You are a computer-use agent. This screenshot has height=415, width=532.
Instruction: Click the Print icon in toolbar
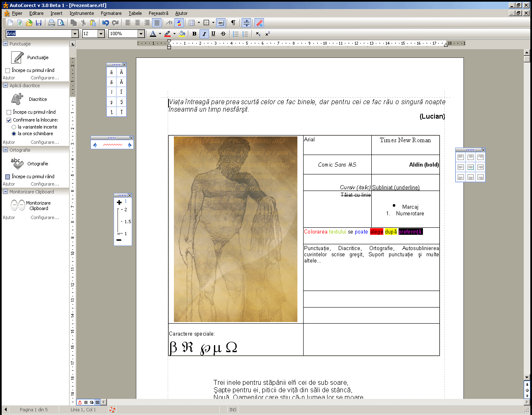52,23
